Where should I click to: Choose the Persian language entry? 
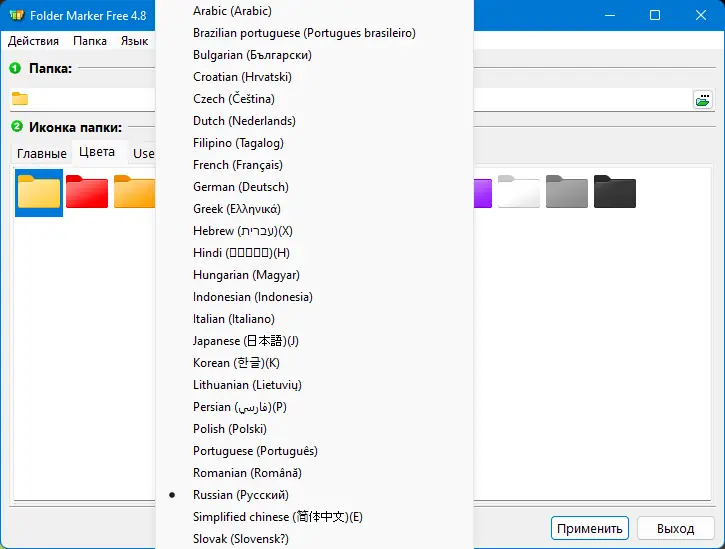coord(314,407)
